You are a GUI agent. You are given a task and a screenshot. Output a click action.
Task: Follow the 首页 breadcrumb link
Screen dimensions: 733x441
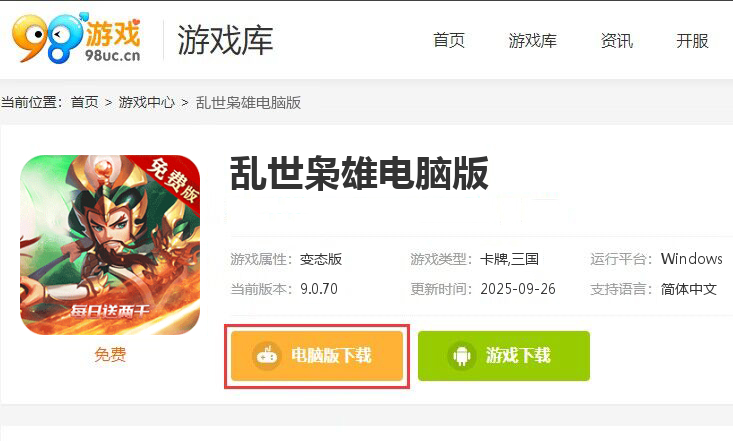pyautogui.click(x=85, y=102)
